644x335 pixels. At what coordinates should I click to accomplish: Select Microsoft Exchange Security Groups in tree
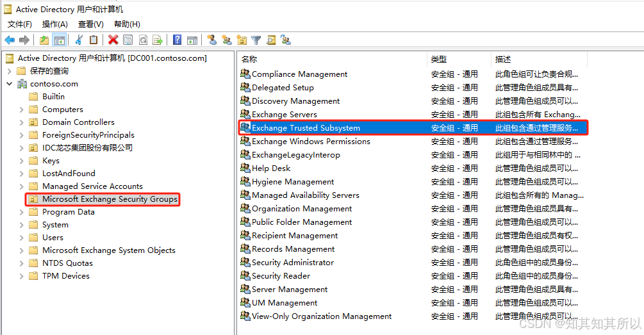[x=110, y=199]
